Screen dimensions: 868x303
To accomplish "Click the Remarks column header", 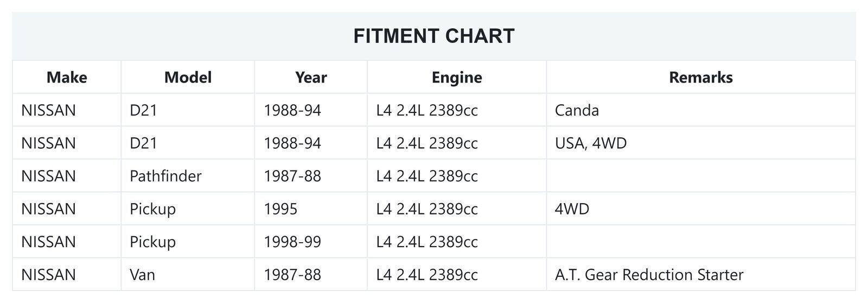I will click(x=701, y=77).
